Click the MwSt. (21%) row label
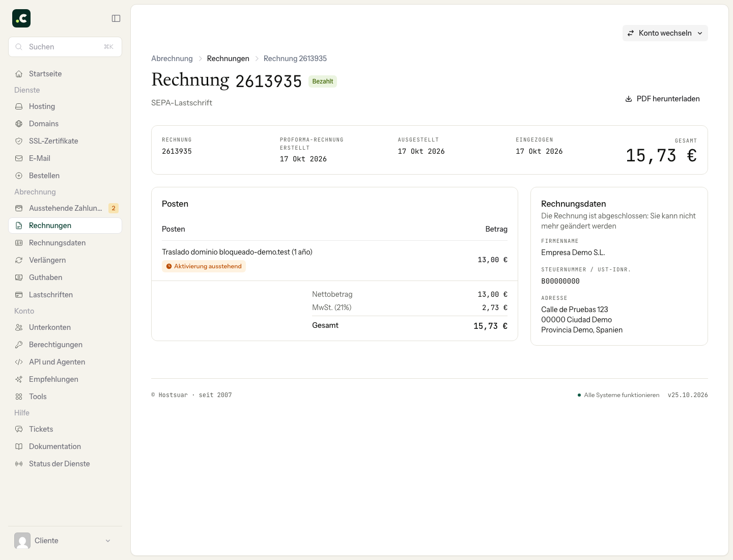 (x=332, y=307)
